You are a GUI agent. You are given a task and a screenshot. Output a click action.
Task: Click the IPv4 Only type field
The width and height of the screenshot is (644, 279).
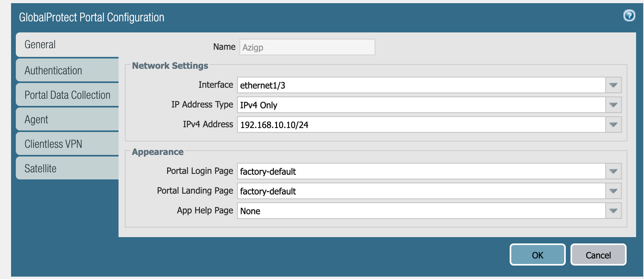coord(421,105)
